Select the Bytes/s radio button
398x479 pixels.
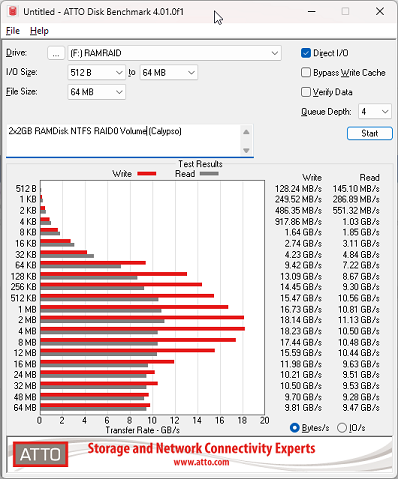(x=295, y=428)
